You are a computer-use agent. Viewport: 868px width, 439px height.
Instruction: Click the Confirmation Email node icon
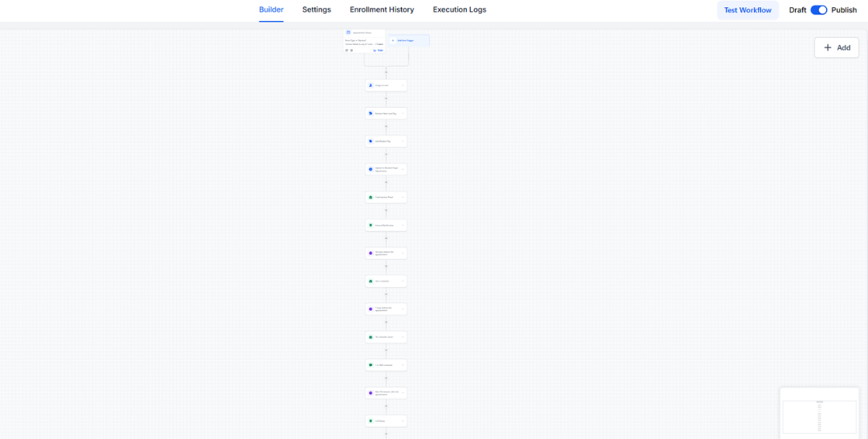click(371, 197)
